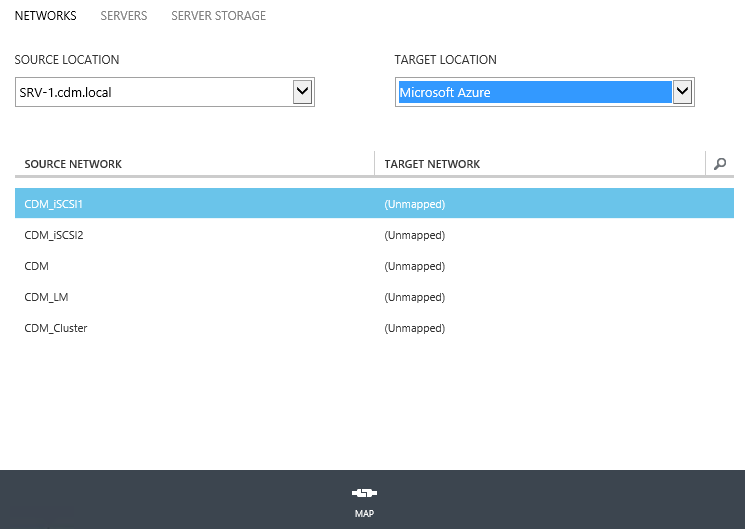Viewport: 745px width, 529px height.
Task: Expand the Target Location dropdown arrow
Action: coord(683,93)
